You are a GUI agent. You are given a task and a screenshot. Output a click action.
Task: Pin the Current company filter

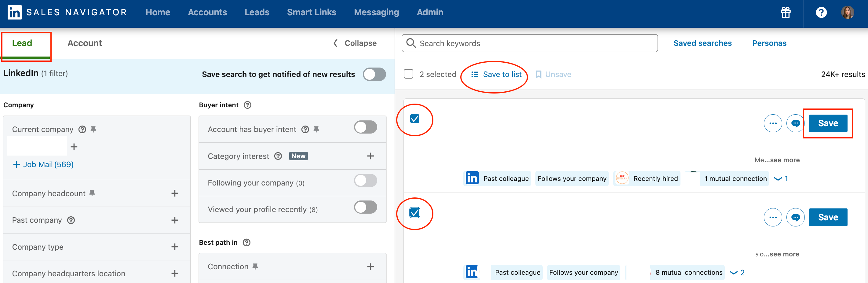tap(93, 129)
